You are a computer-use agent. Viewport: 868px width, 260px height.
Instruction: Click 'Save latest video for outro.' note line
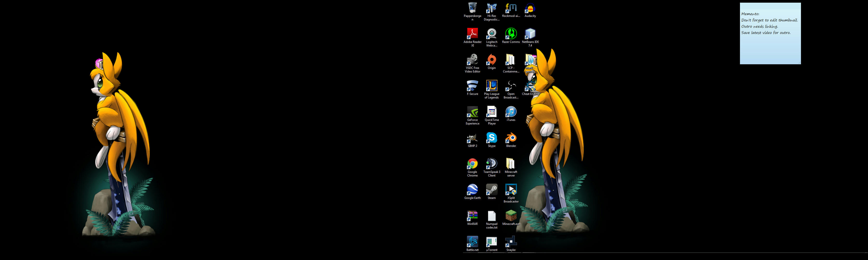[x=766, y=33]
